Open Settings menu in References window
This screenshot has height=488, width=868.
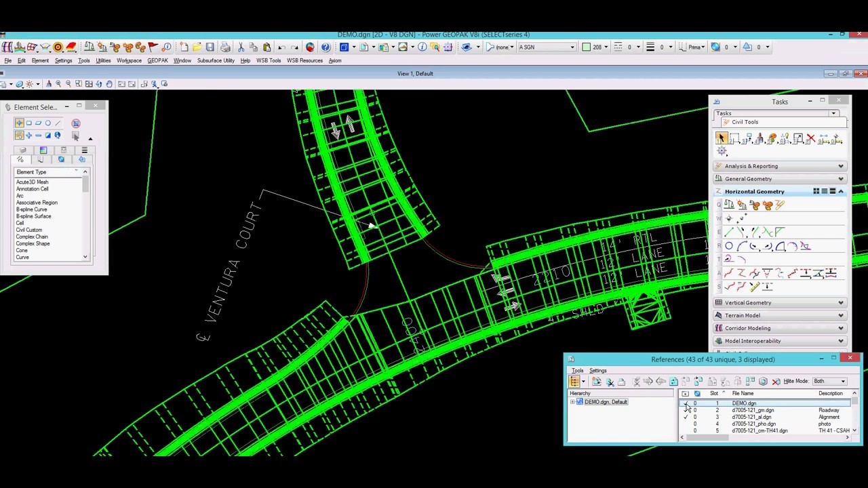point(597,371)
